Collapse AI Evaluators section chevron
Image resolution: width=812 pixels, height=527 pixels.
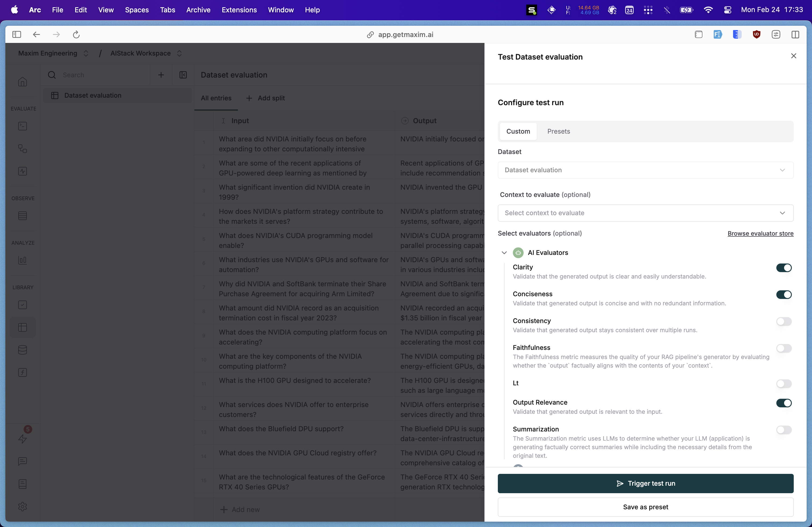504,252
